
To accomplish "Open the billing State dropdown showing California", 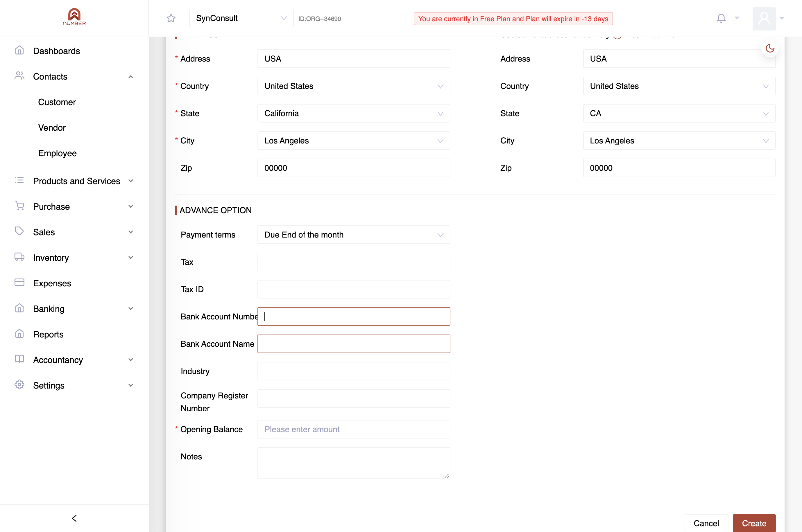I will pyautogui.click(x=354, y=113).
